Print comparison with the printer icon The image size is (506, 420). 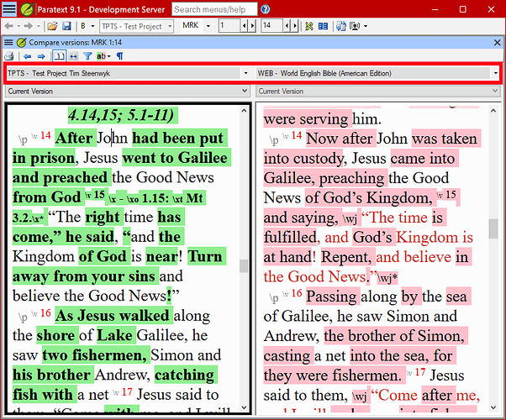9,56
